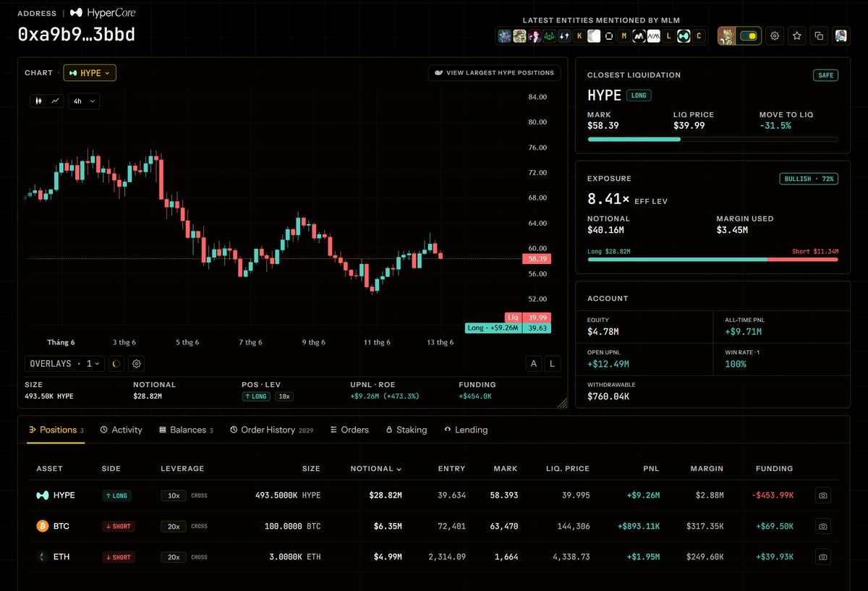This screenshot has width=868, height=591.
Task: Click the 18x leverage badge under chart
Action: pos(284,396)
